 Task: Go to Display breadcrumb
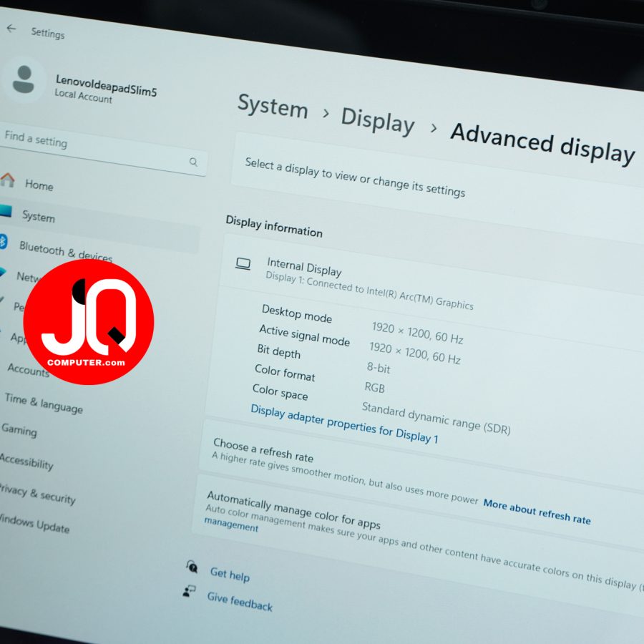coord(377,121)
